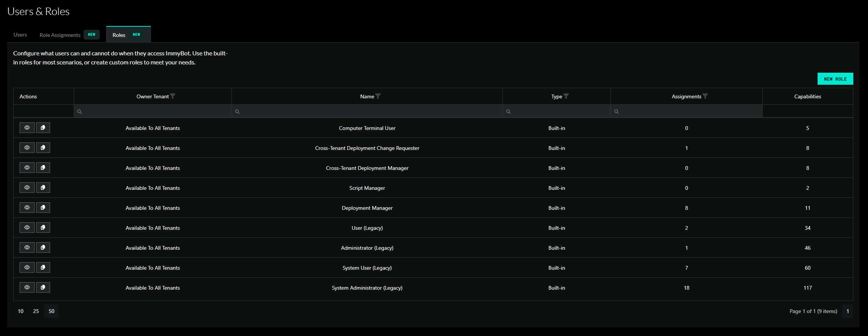The width and height of the screenshot is (868, 336).
Task: Switch to the Users tab
Action: 20,35
